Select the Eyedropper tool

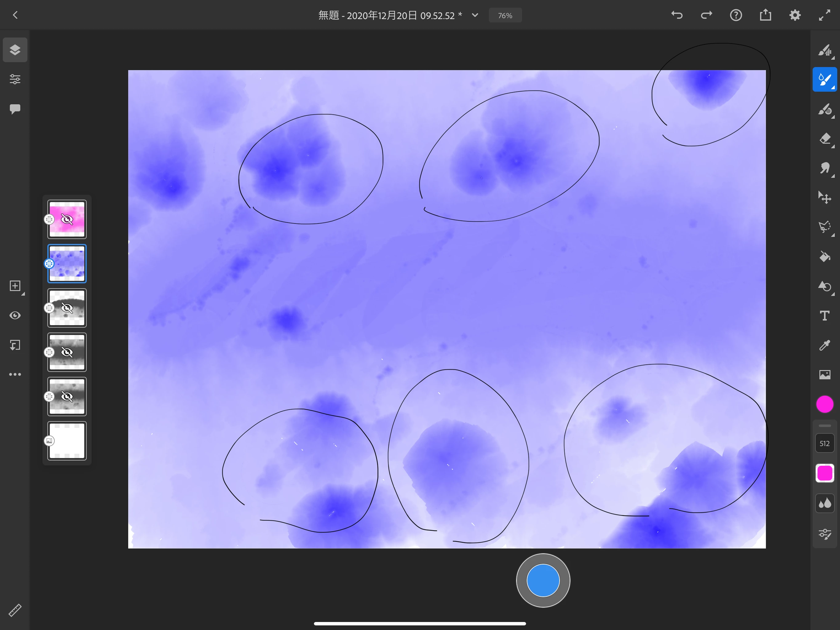click(824, 345)
